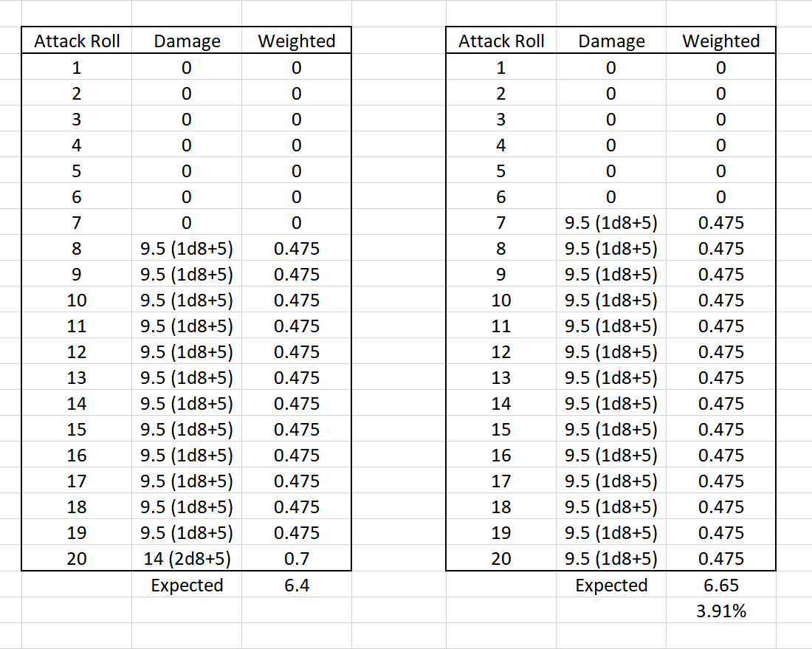Select right table's weighted cell for roll 20
The image size is (812, 649).
point(720,559)
